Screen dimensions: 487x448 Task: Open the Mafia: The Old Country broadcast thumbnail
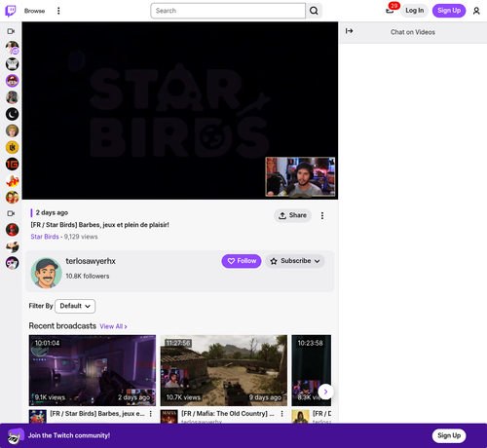point(224,370)
